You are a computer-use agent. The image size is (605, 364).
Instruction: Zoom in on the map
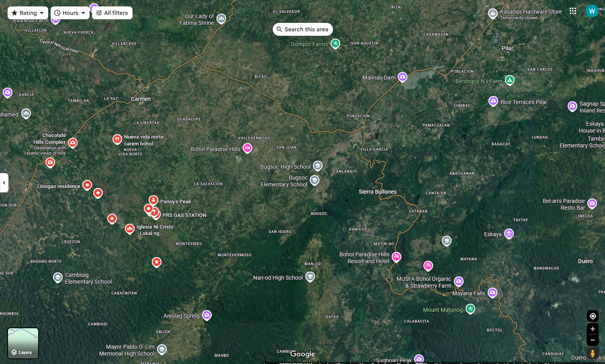point(593,329)
